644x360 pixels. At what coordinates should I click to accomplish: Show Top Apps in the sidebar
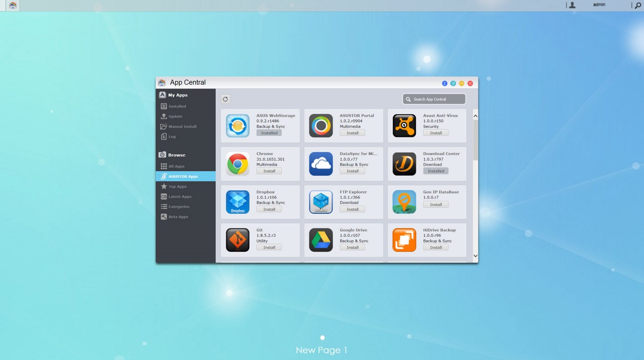coord(178,186)
